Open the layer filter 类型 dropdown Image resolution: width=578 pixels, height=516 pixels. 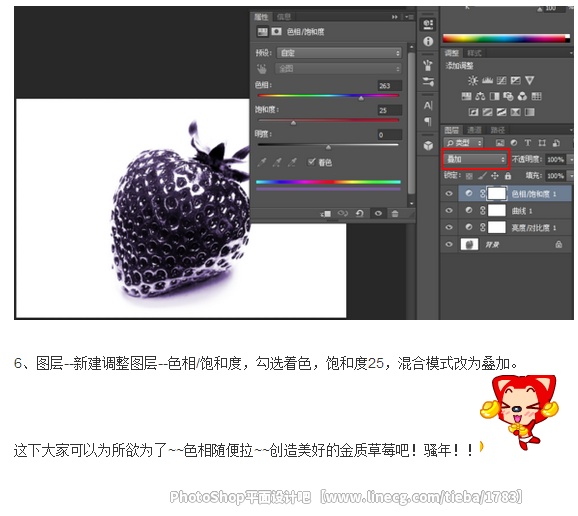pyautogui.click(x=463, y=143)
